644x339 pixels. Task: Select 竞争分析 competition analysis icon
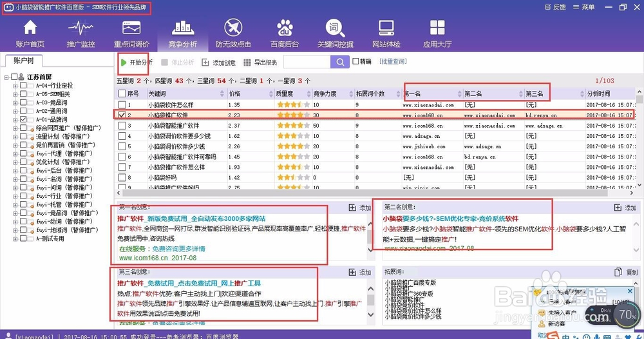point(183,28)
